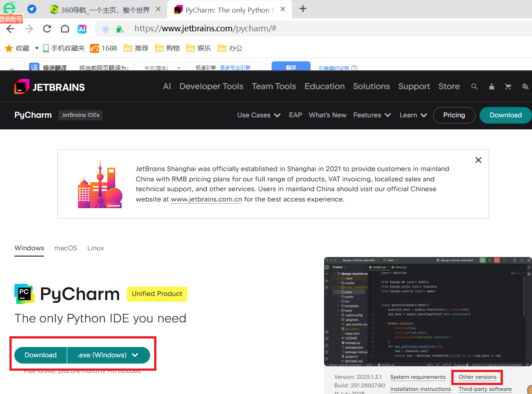The height and width of the screenshot is (394, 532).
Task: Click the header Download button
Action: tap(506, 115)
